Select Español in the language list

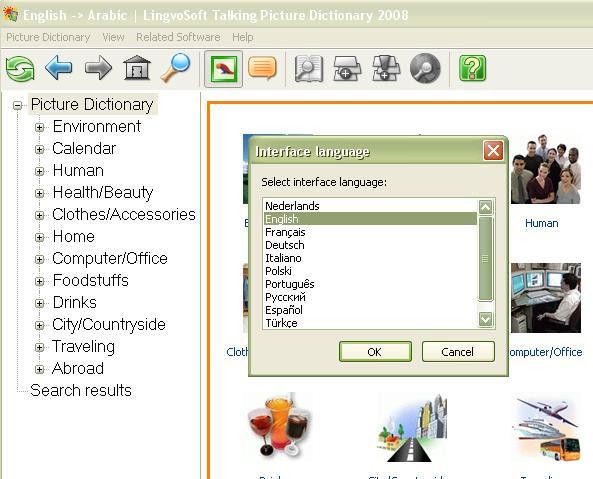[370, 310]
